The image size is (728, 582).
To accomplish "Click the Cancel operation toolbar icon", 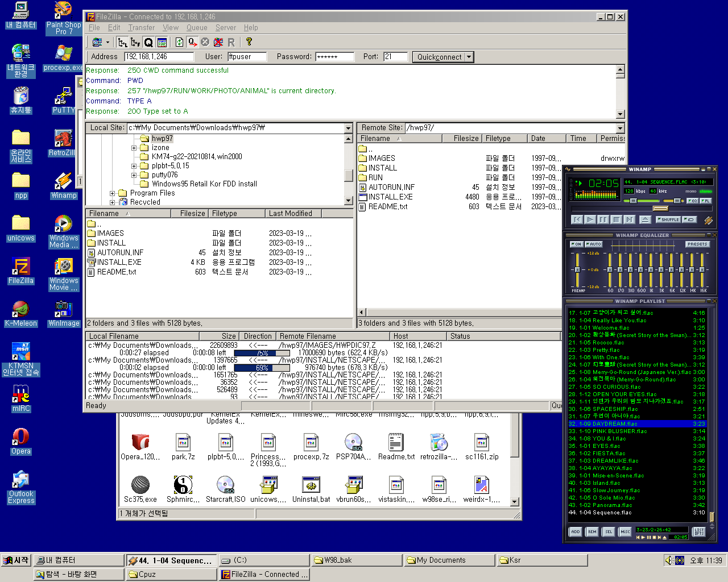I will [205, 42].
